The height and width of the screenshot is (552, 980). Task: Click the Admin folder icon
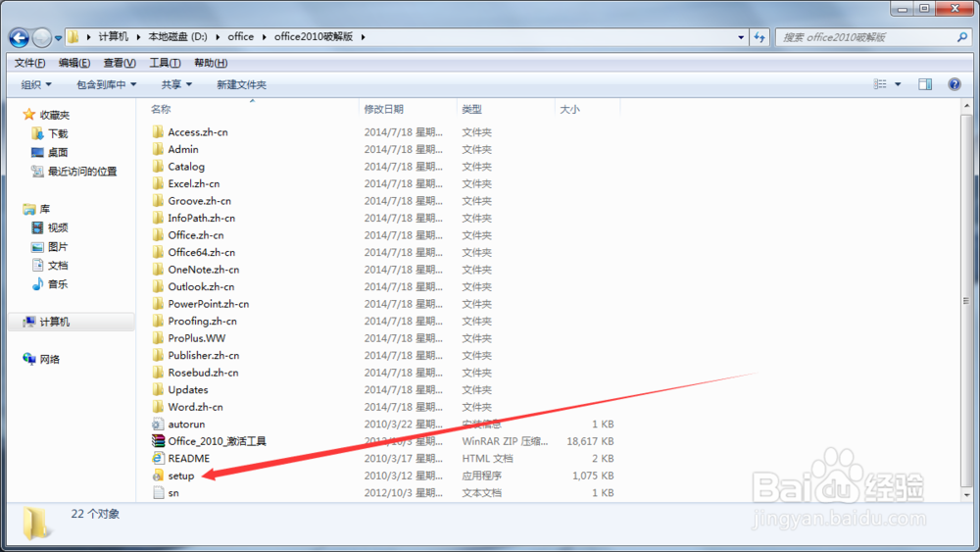(158, 149)
